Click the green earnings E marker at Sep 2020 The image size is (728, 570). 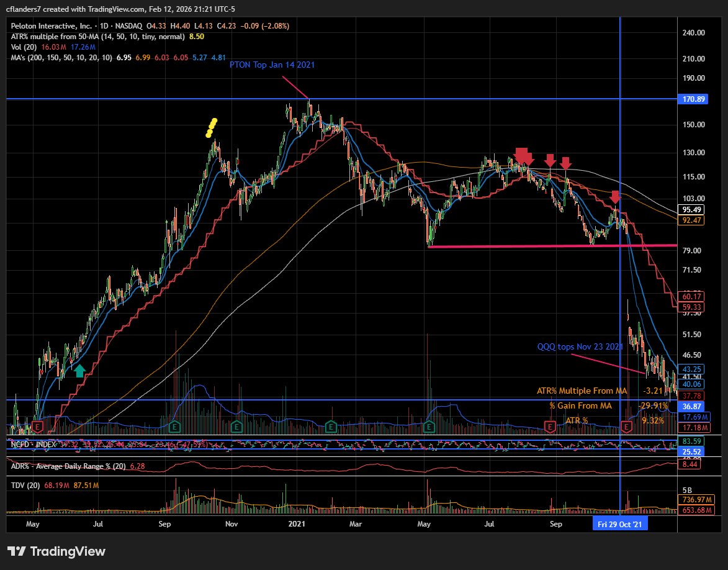[174, 426]
